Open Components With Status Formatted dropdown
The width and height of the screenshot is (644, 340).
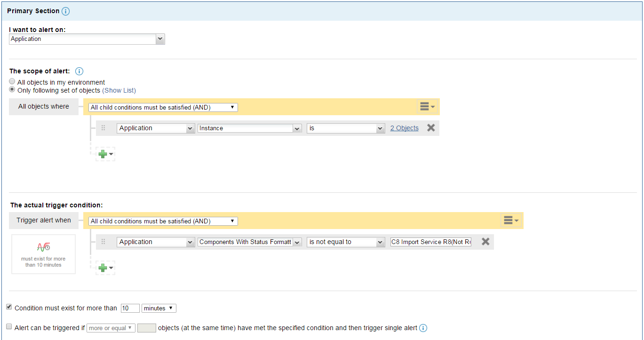click(250, 242)
